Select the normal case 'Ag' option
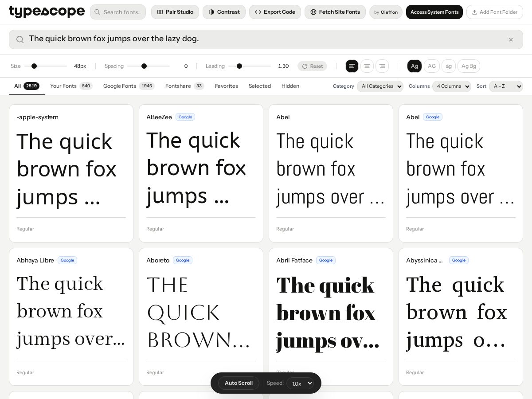The image size is (532, 399). click(415, 66)
